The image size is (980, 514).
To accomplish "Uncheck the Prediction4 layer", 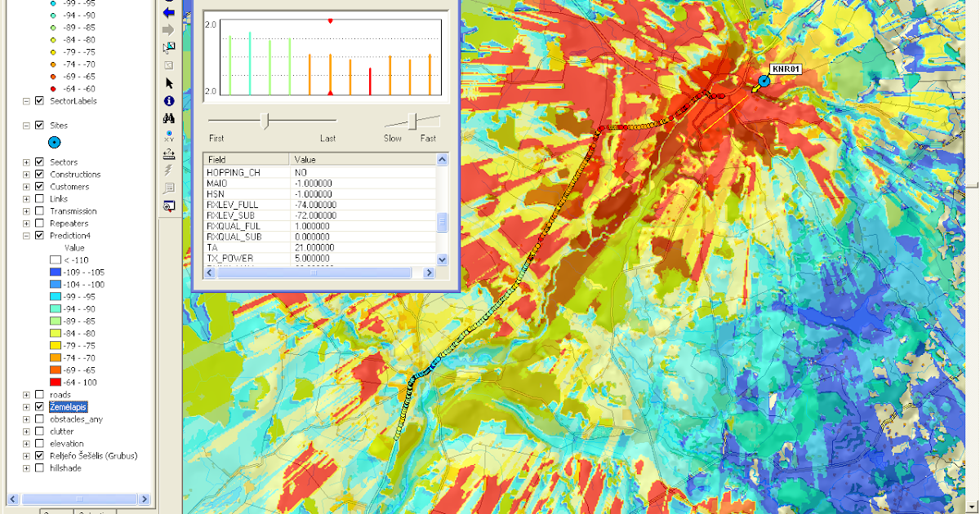I will point(38,236).
